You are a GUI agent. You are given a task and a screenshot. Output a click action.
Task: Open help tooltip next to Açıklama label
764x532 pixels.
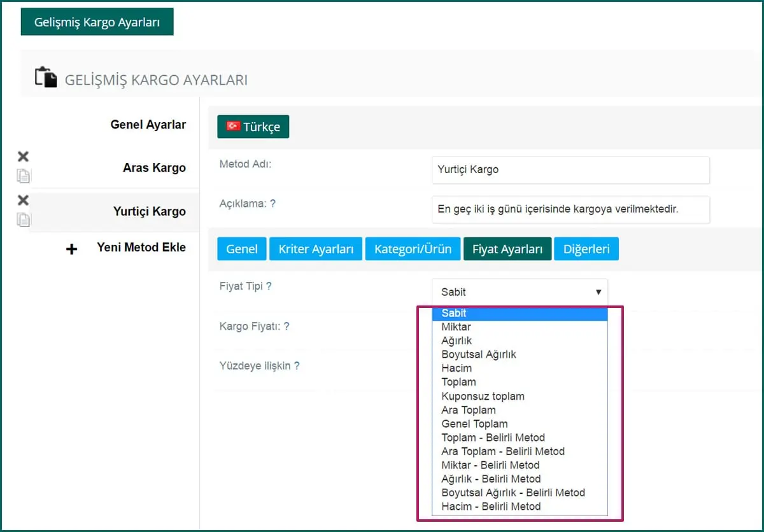(x=272, y=204)
